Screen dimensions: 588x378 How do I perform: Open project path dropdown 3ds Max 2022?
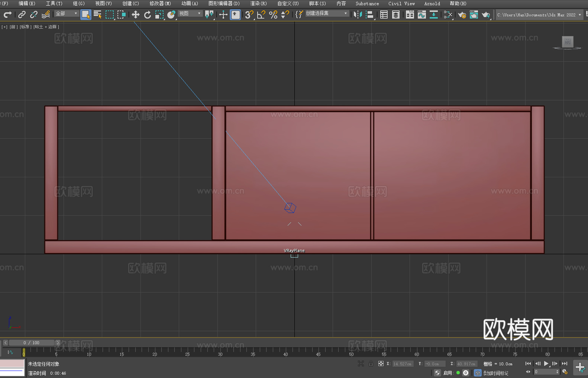point(539,15)
